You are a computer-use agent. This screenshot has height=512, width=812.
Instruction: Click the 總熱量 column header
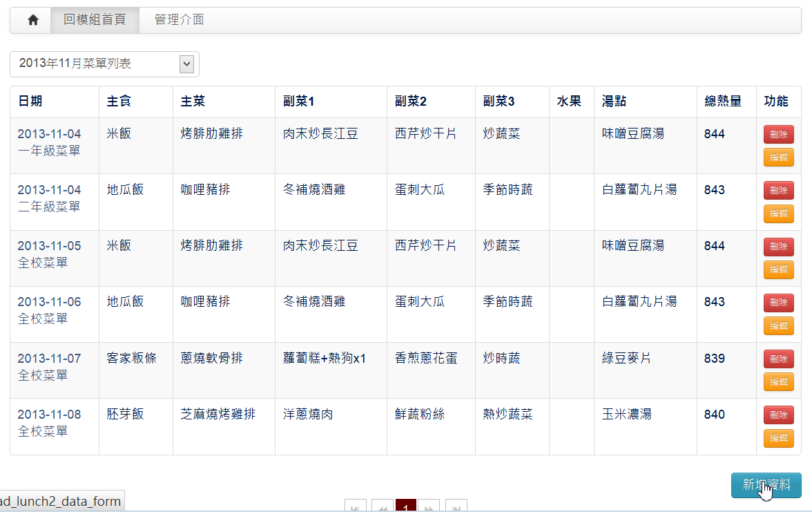[722, 102]
